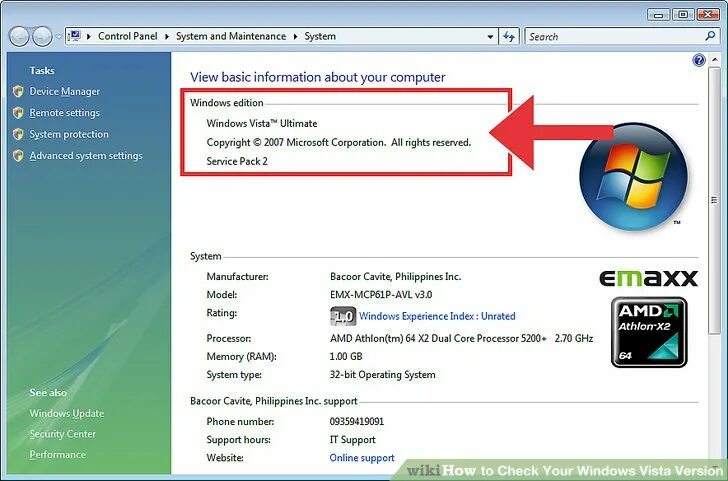Click the 1.0 rating score badge
Image resolution: width=728 pixels, height=481 pixels.
pyautogui.click(x=343, y=316)
